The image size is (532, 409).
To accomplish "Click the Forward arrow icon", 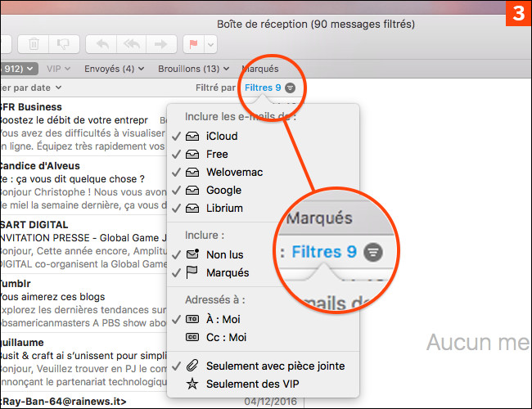I will [x=160, y=43].
